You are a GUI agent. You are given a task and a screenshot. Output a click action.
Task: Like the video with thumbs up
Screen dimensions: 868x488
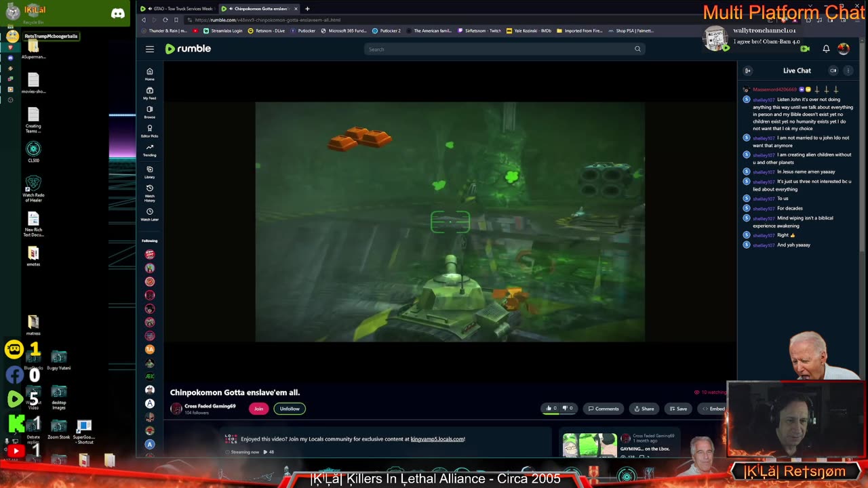pos(551,409)
